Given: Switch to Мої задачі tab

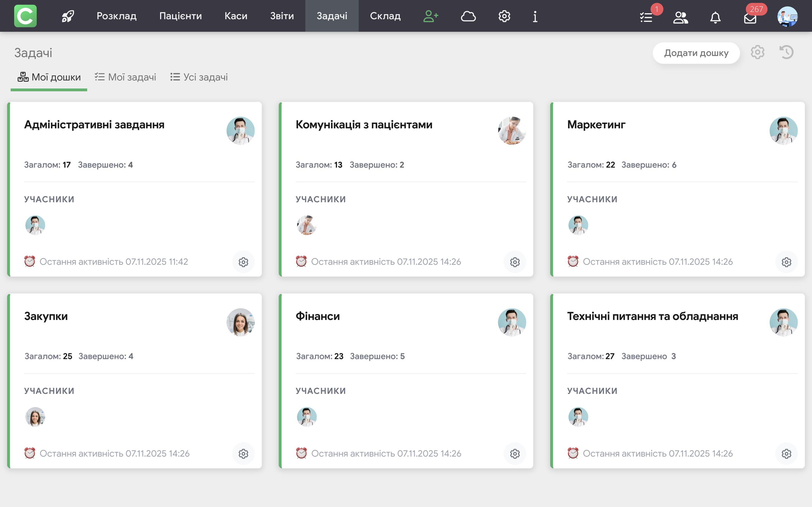Looking at the screenshot, I should coord(125,77).
